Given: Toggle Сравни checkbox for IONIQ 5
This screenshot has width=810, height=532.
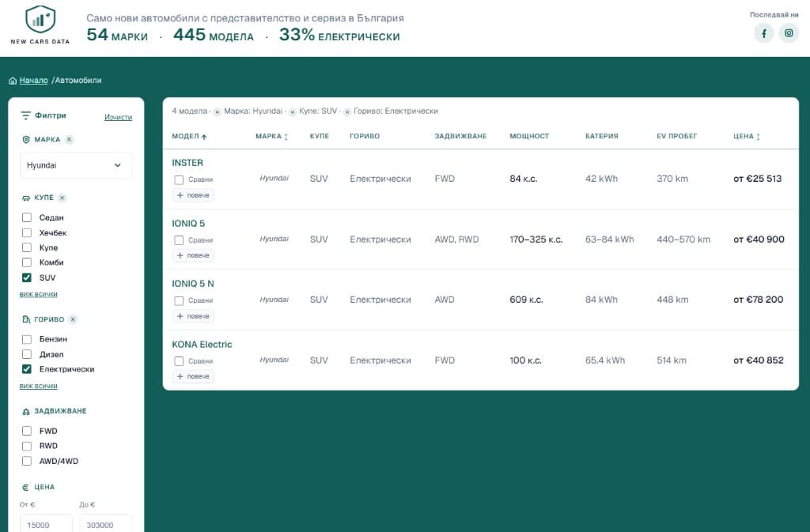Looking at the screenshot, I should pyautogui.click(x=179, y=240).
